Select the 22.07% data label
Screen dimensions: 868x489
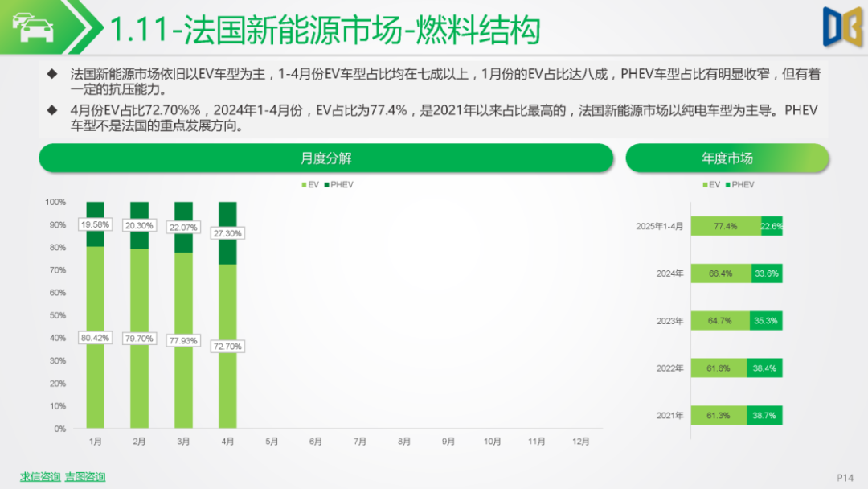[183, 228]
